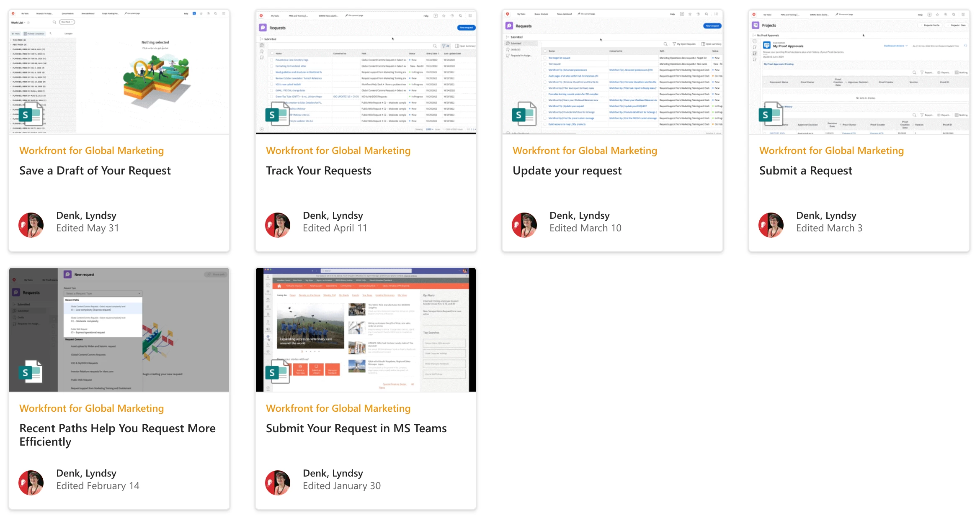Viewport: 980px width, 518px height.
Task: Click author avatar on Edited January 30 card
Action: [278, 482]
